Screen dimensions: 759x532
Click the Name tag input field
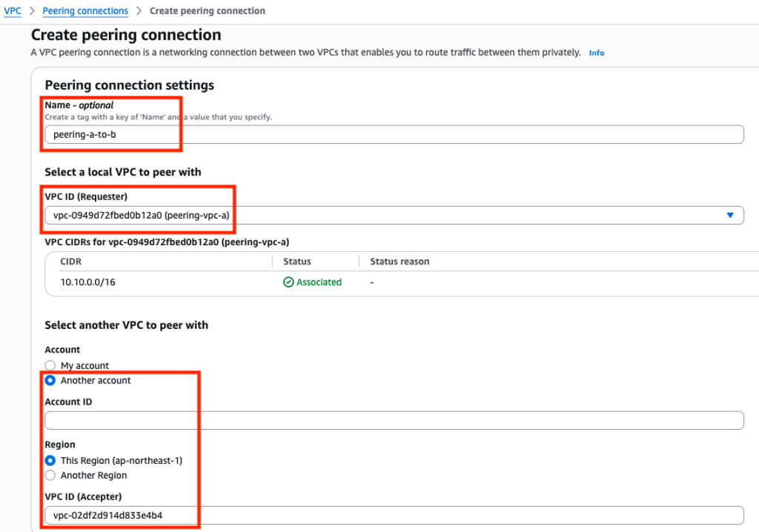(x=394, y=135)
